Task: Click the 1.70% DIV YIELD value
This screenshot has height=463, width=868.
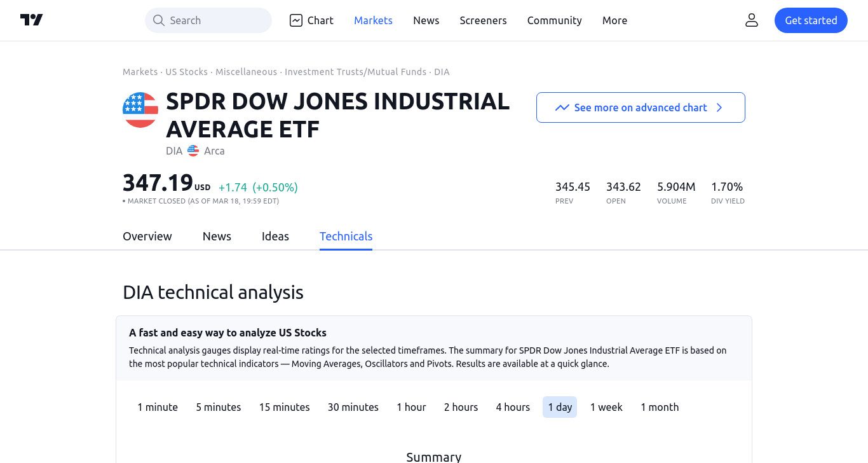Action: [727, 187]
